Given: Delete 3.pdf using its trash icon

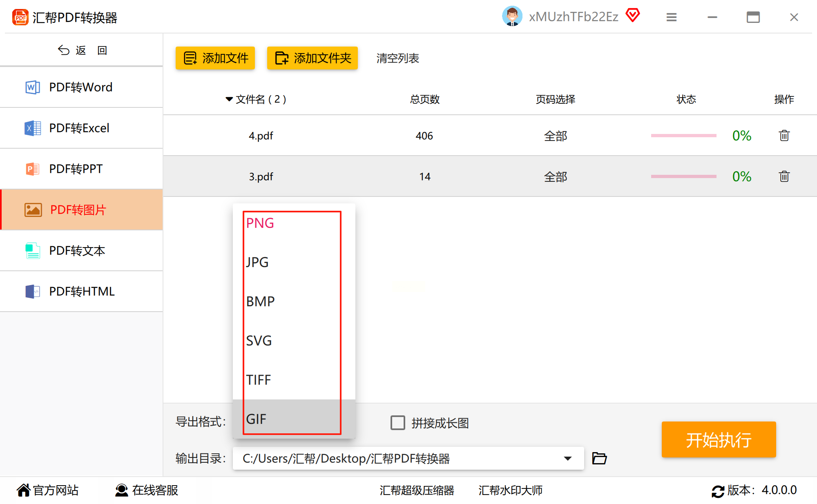Looking at the screenshot, I should tap(784, 176).
